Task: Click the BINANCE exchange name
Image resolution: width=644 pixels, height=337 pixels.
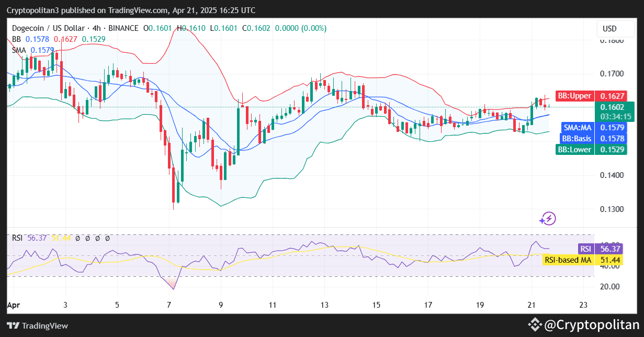Action: pyautogui.click(x=123, y=28)
